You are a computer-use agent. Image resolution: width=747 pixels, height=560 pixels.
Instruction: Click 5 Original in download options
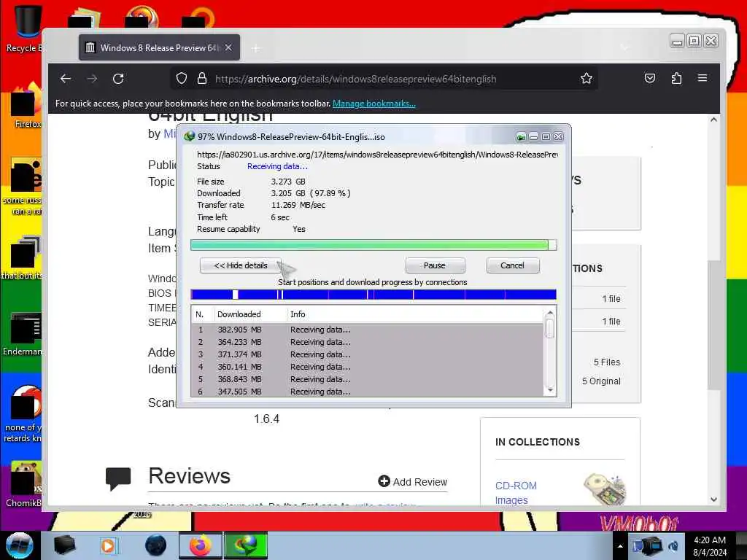pyautogui.click(x=601, y=381)
